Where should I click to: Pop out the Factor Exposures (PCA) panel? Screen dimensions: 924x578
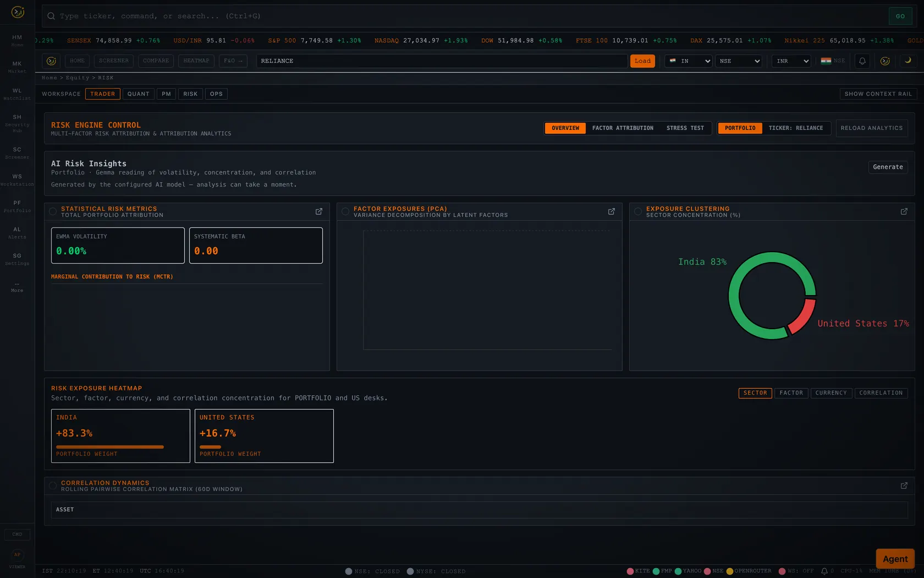tap(612, 211)
